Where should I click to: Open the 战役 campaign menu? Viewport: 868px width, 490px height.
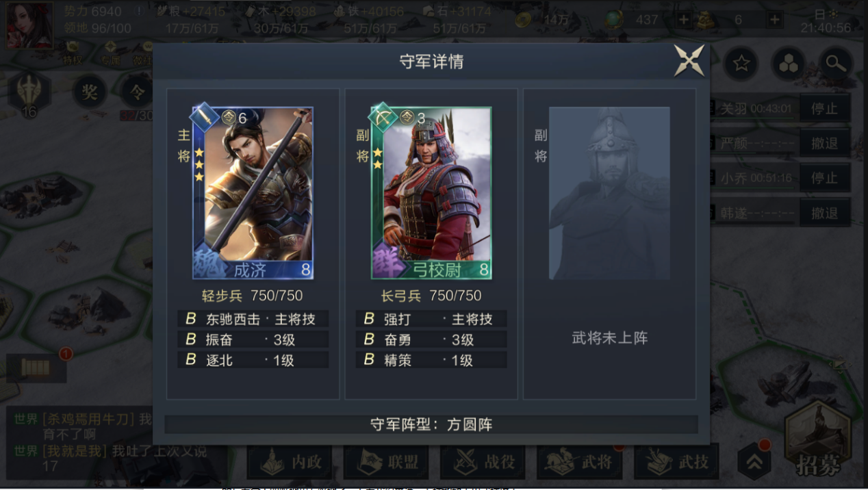(x=483, y=463)
